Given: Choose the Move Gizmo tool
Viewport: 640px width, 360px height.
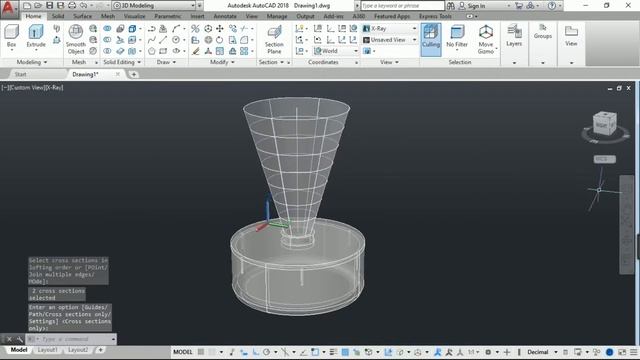Looking at the screenshot, I should (486, 39).
